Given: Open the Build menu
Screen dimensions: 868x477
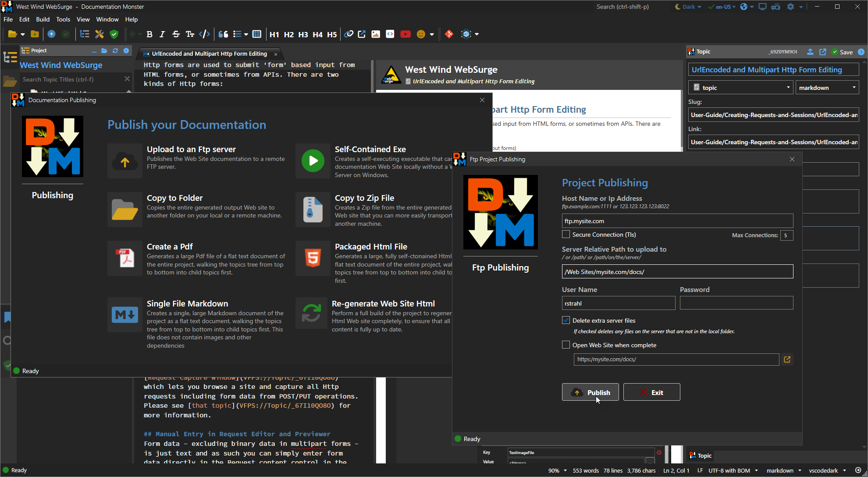Looking at the screenshot, I should pyautogui.click(x=43, y=19).
